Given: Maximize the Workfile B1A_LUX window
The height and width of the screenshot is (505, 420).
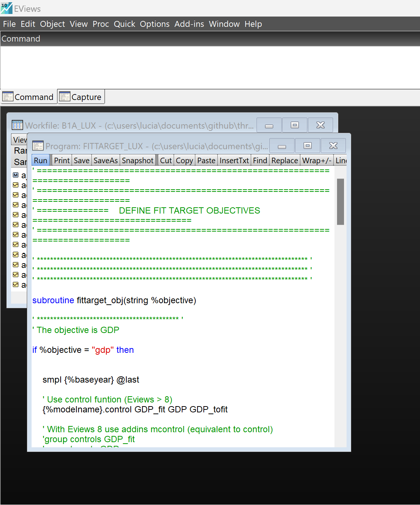Looking at the screenshot, I should point(294,125).
